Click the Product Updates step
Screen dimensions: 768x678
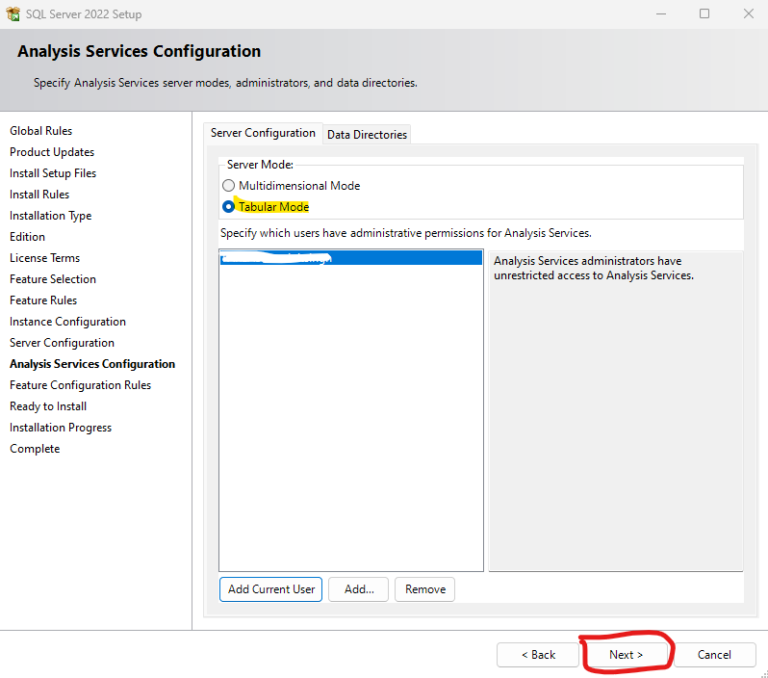pyautogui.click(x=52, y=152)
